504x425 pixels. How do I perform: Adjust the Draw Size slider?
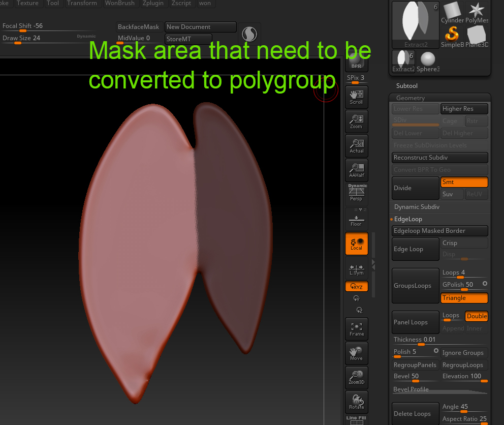18,43
